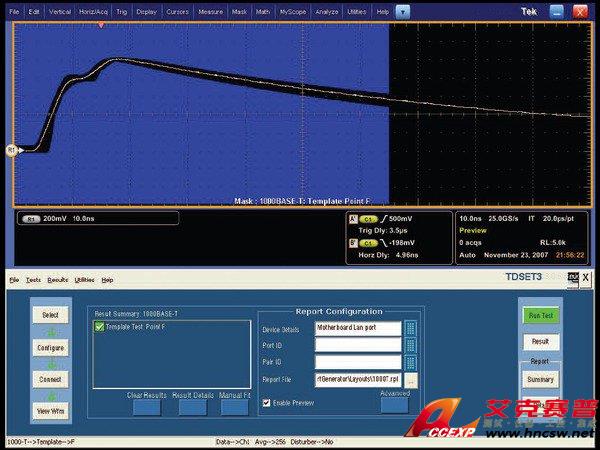Open the Results menu in TDSET3
Image resolution: width=600 pixels, height=450 pixels.
(59, 280)
